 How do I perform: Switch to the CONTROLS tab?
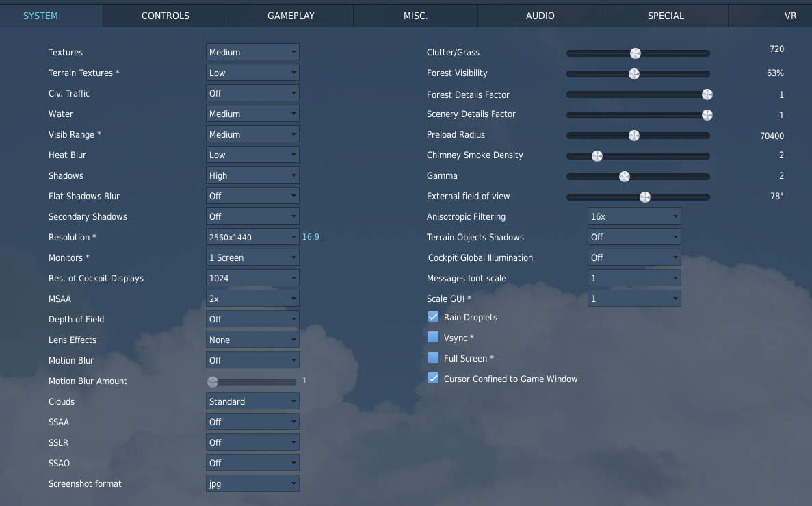click(x=166, y=16)
